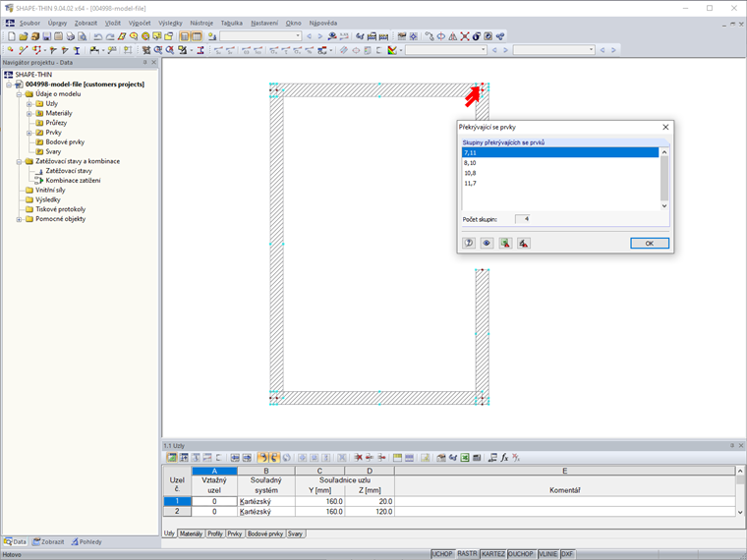747x560 pixels.
Task: Click the Počet skupin value field
Action: (523, 219)
